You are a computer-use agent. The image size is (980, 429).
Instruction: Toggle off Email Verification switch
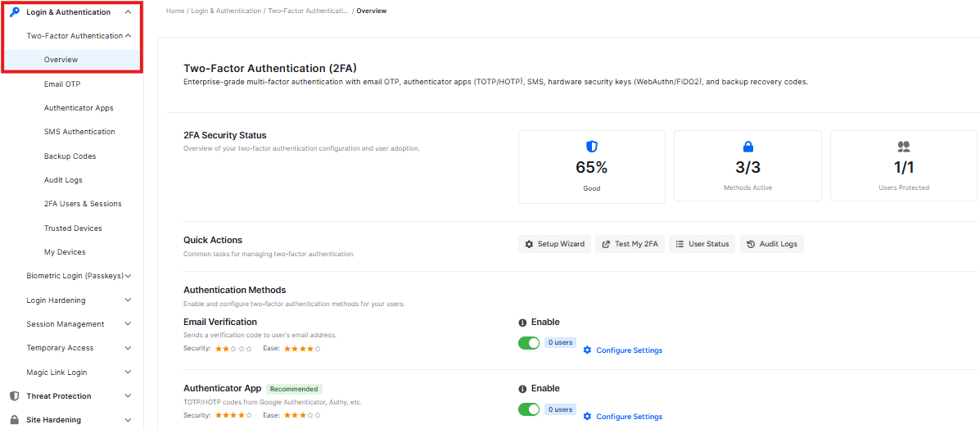coord(529,343)
